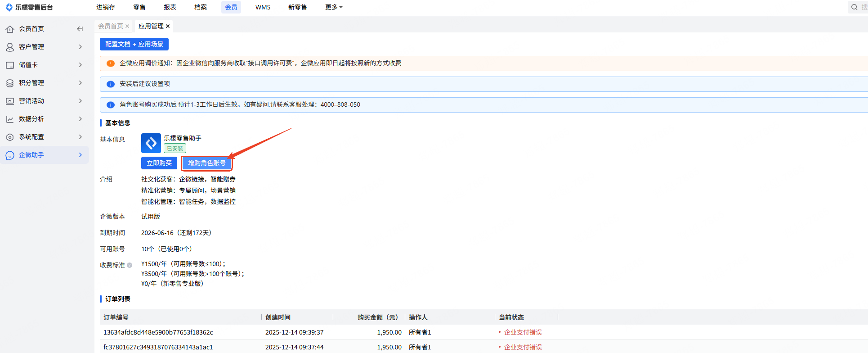This screenshot has height=353, width=868.
Task: Click the 2025-12-14 09:37:44 creation time
Action: [295, 347]
